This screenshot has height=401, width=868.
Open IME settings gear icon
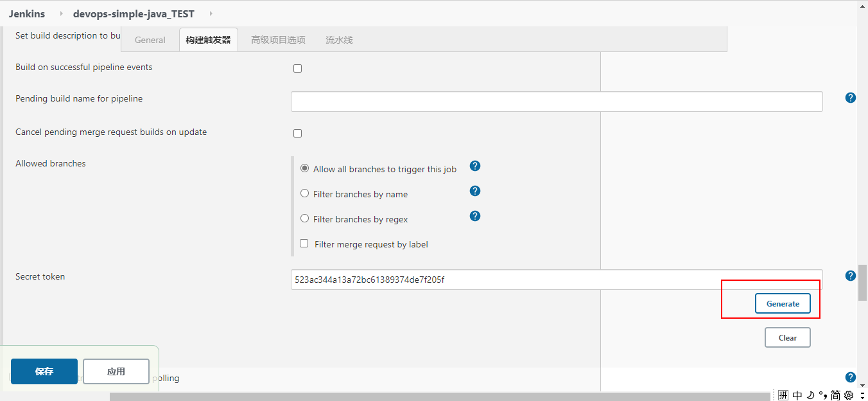pos(848,395)
